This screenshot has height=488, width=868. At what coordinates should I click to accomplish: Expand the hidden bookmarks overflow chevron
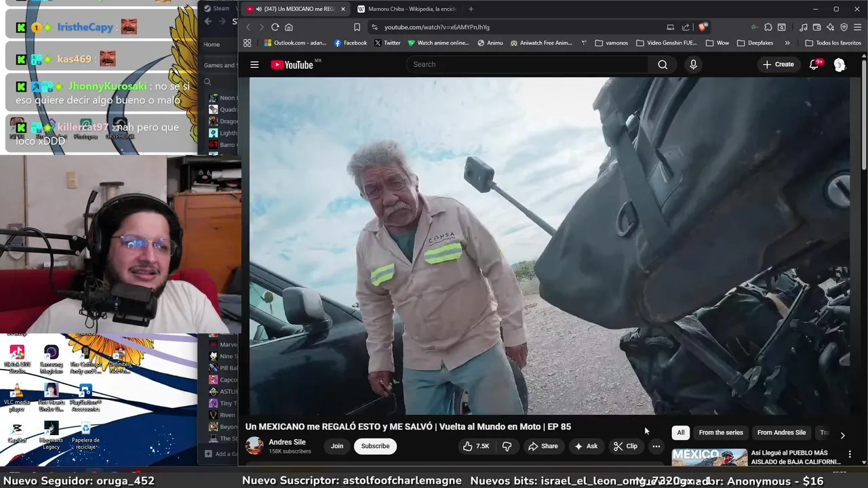click(787, 43)
